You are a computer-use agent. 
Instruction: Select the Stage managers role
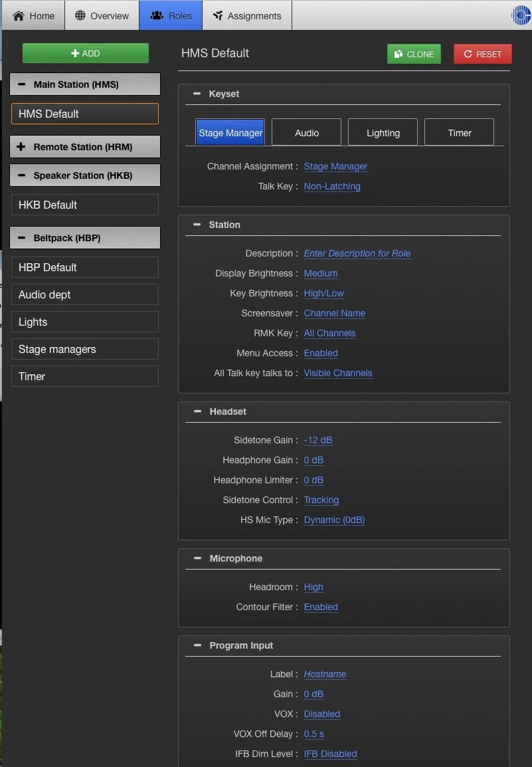coord(85,349)
